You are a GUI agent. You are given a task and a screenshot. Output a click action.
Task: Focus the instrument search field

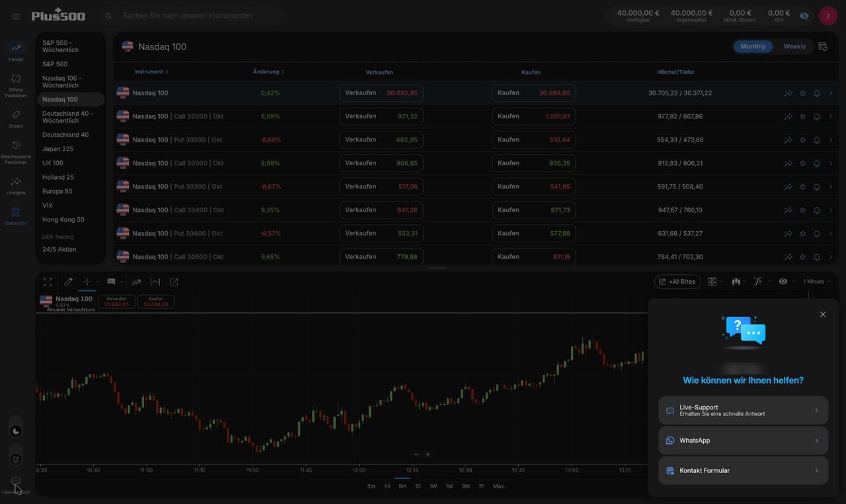[x=192, y=16]
